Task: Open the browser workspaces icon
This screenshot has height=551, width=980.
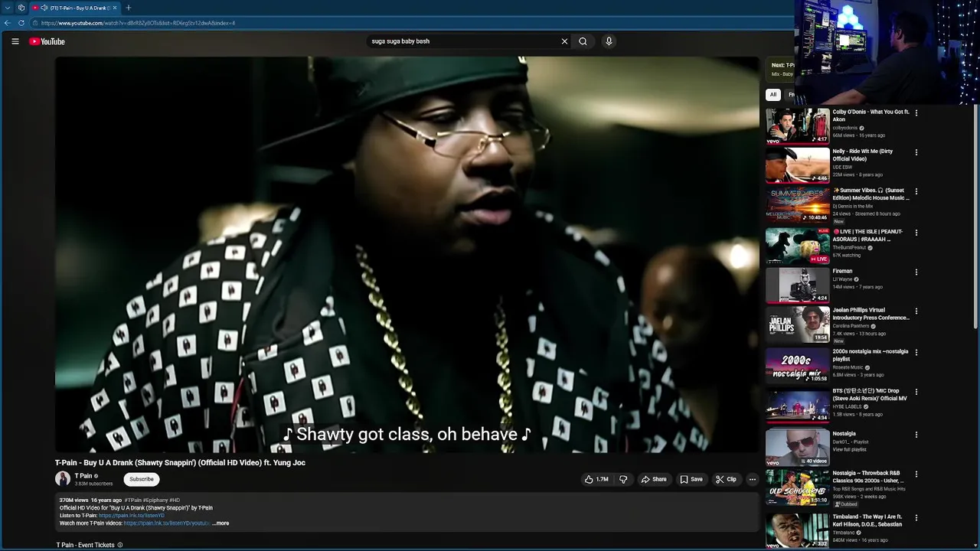Action: tap(21, 8)
